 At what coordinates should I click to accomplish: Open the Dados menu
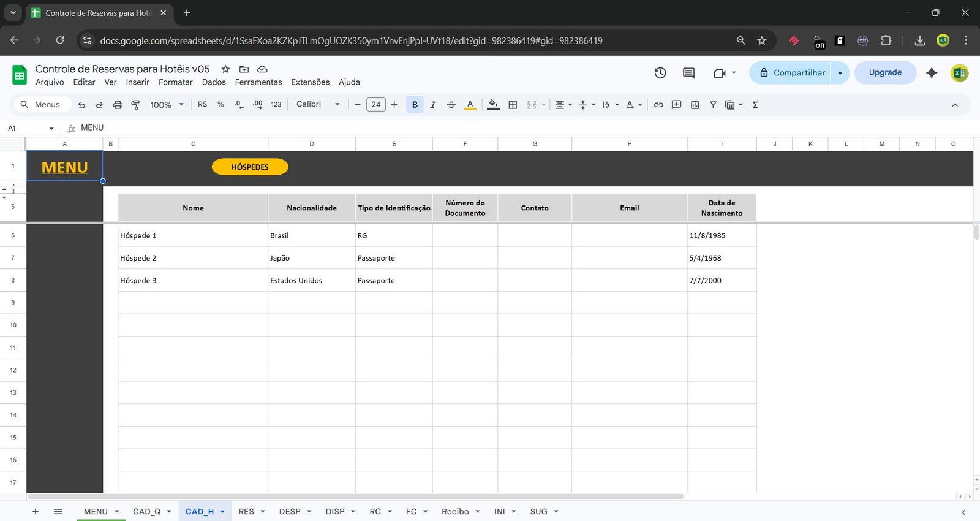(x=214, y=82)
